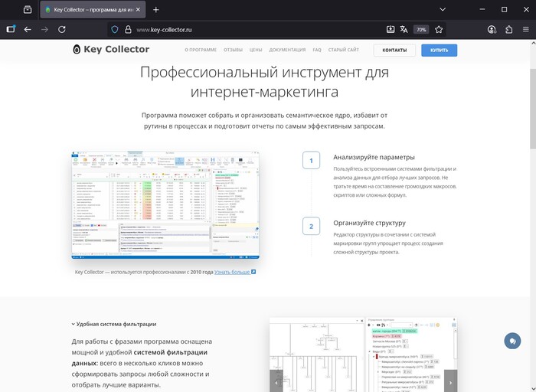
Task: Open the tracking protection shield icon
Action: (115, 29)
